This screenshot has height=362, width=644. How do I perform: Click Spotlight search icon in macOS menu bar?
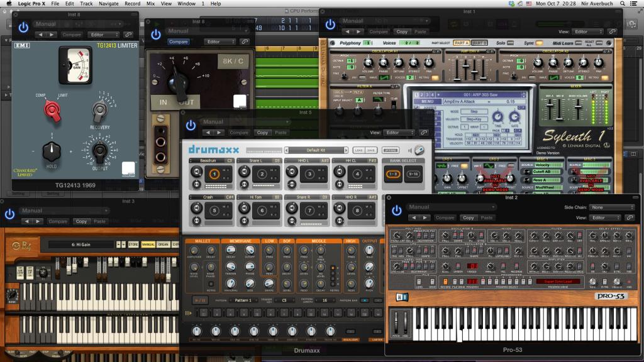(x=623, y=3)
